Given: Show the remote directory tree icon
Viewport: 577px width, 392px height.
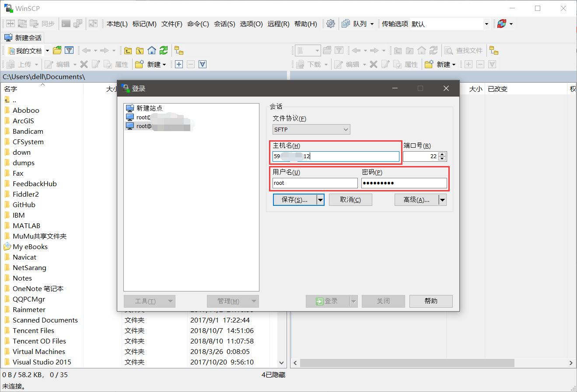Looking at the screenshot, I should (x=493, y=51).
